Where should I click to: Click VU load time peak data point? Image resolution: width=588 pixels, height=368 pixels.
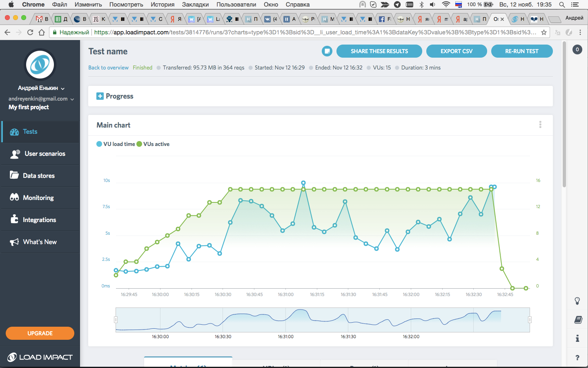point(303,183)
